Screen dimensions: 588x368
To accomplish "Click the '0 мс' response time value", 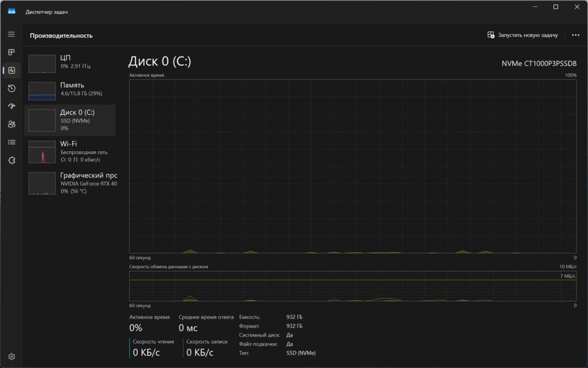I will (188, 328).
